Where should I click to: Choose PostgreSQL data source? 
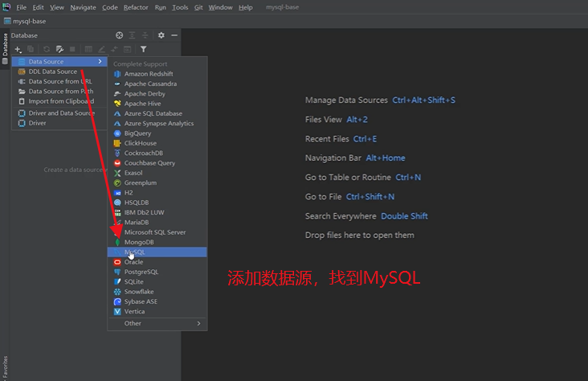pyautogui.click(x=157, y=272)
